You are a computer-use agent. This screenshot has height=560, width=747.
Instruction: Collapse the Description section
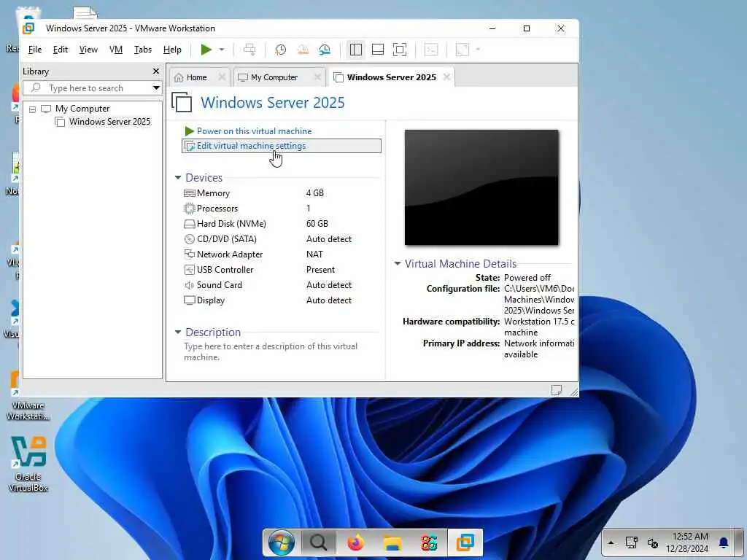178,332
